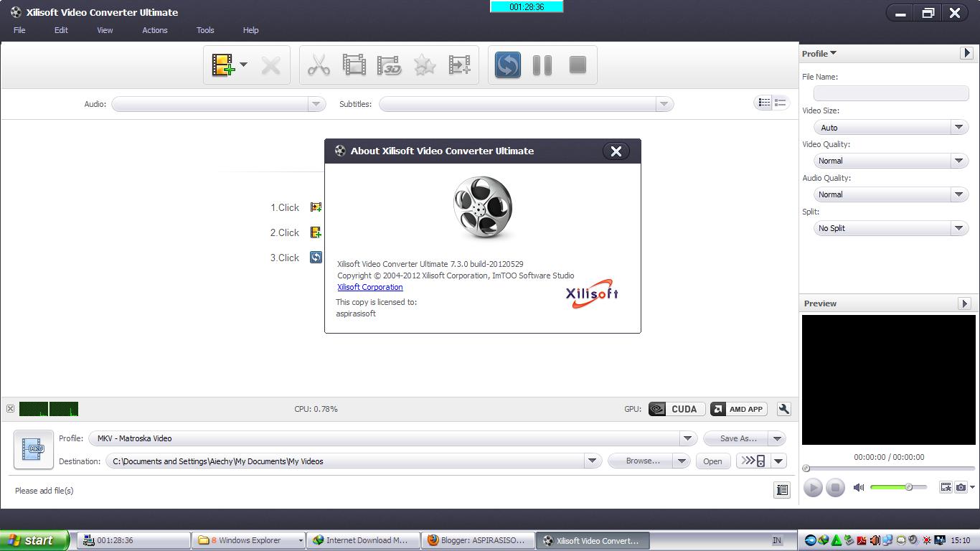
Task: Expand the MKV - Matroska Video profile dropdown
Action: click(687, 438)
